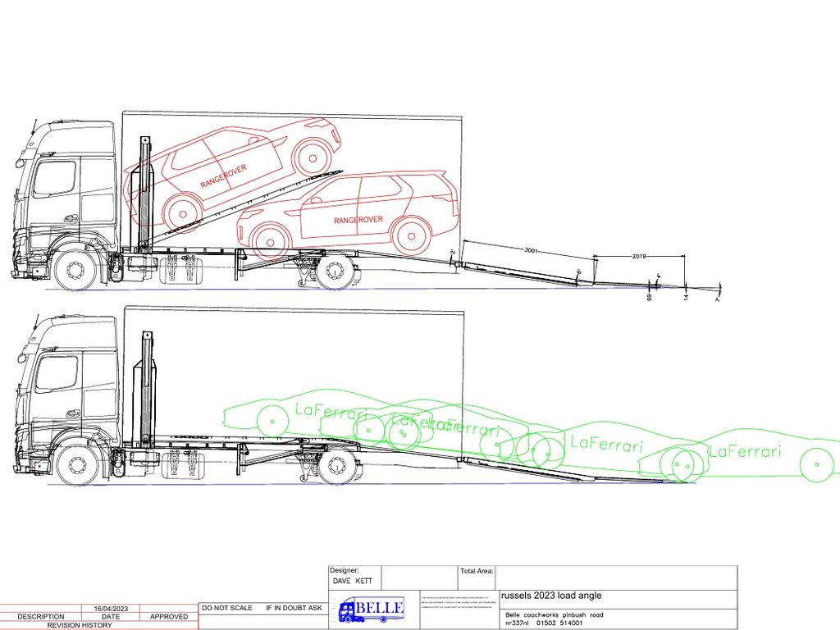
Task: Select the 'Total Area:' label
Action: [x=477, y=571]
